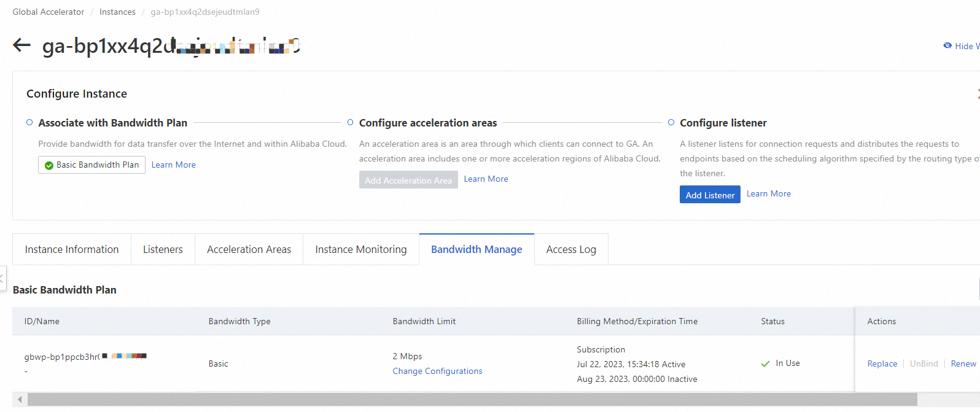The height and width of the screenshot is (412, 980).
Task: Click Replace action for bandwidth plan
Action: point(882,363)
